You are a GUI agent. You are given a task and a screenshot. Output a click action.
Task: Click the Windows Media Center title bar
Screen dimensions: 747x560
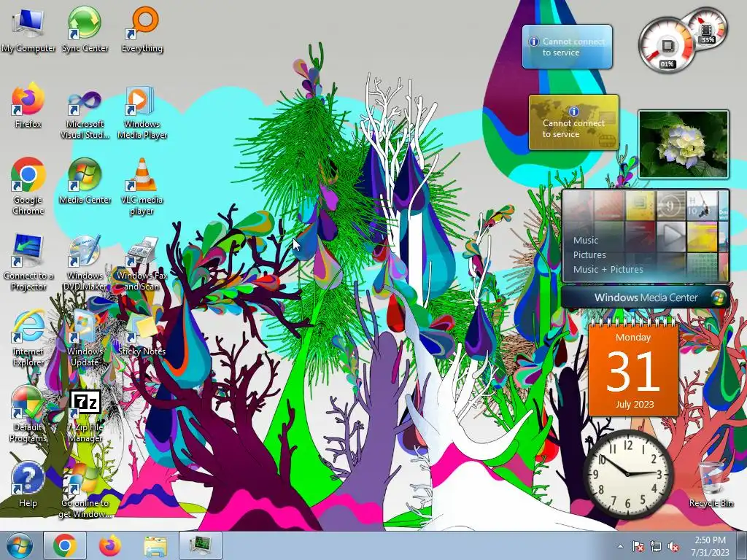pyautogui.click(x=646, y=297)
